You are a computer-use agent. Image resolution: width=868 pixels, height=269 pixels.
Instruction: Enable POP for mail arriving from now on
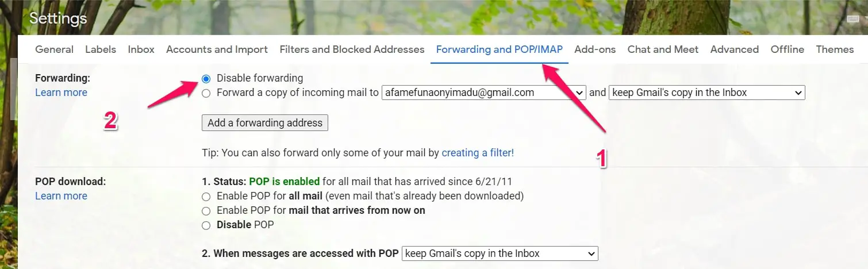click(x=206, y=210)
